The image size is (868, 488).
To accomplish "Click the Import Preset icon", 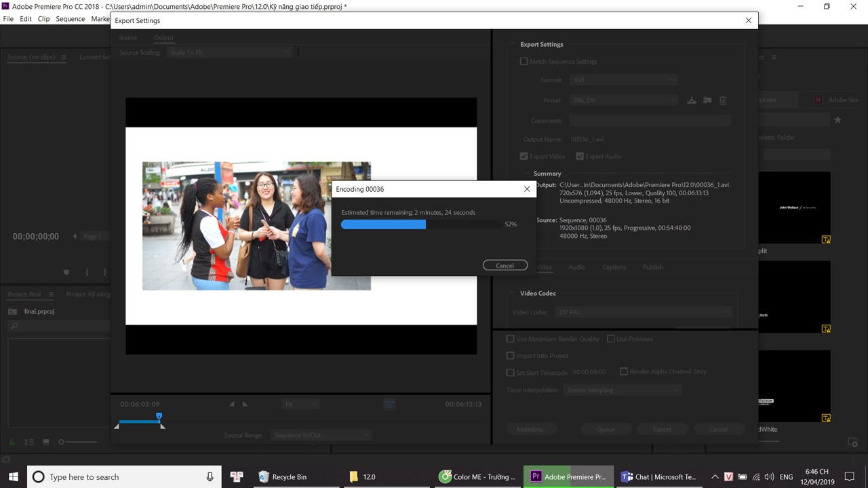I will point(707,100).
